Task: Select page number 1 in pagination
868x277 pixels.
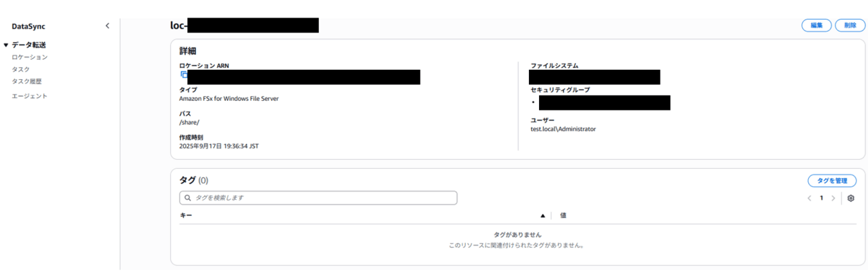Action: [822, 198]
